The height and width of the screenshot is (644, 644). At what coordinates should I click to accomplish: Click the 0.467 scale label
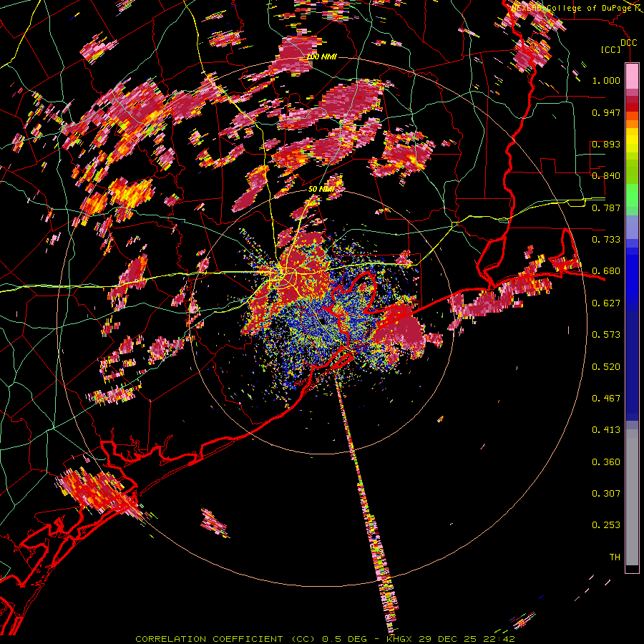click(x=606, y=398)
